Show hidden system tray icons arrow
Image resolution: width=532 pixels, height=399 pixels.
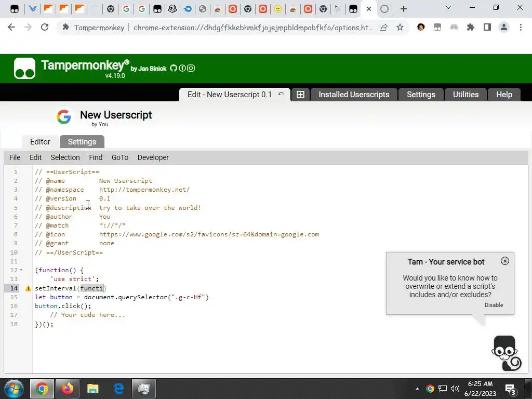(417, 389)
